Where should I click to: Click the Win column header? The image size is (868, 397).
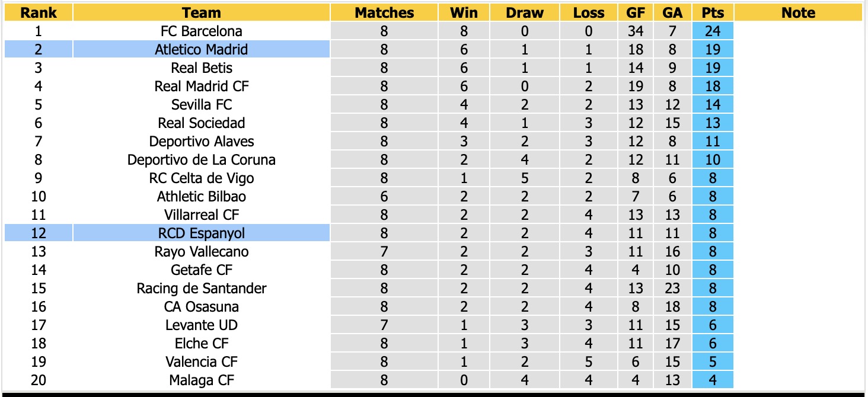tap(464, 12)
